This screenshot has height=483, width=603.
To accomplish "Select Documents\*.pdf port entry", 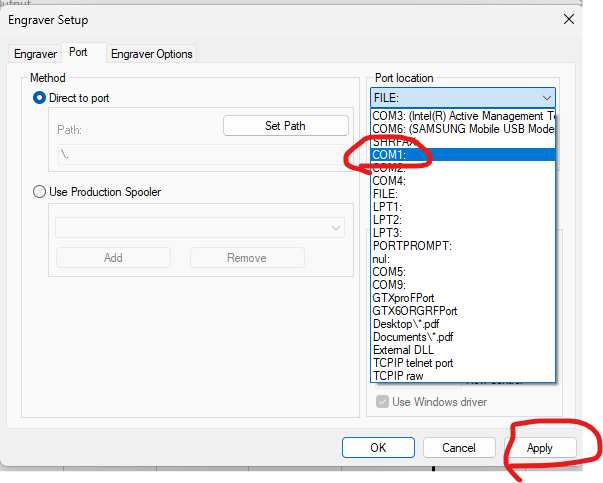I will 463,337.
